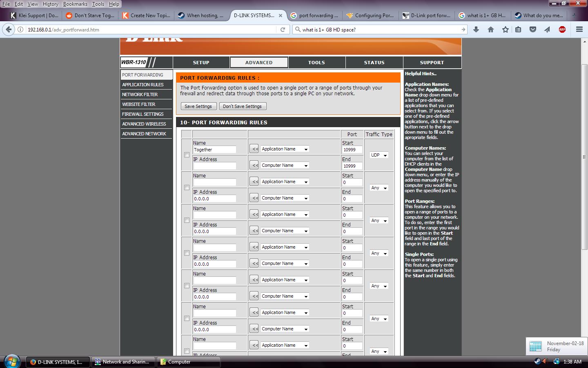The width and height of the screenshot is (588, 368).
Task: Click the Adblock Plus extension icon
Action: tap(562, 29)
